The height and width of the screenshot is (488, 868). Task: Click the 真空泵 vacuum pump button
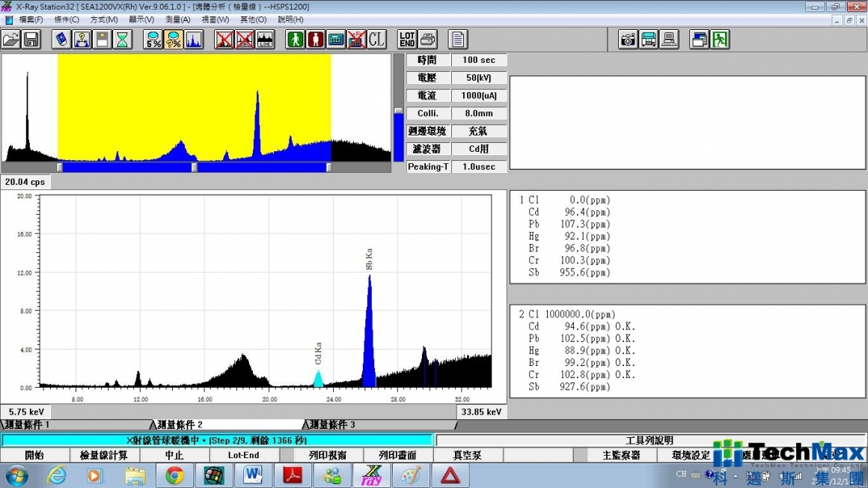[x=468, y=455]
